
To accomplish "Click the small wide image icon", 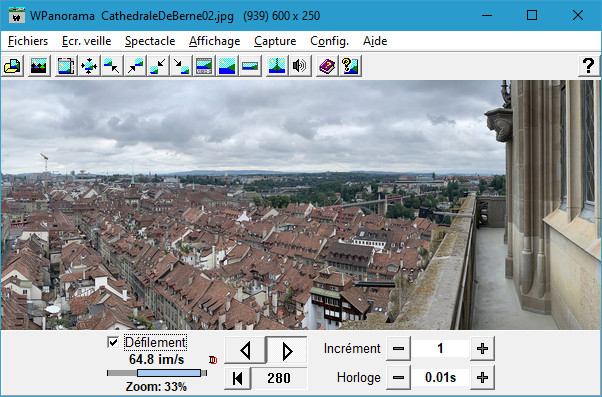I will pyautogui.click(x=250, y=66).
